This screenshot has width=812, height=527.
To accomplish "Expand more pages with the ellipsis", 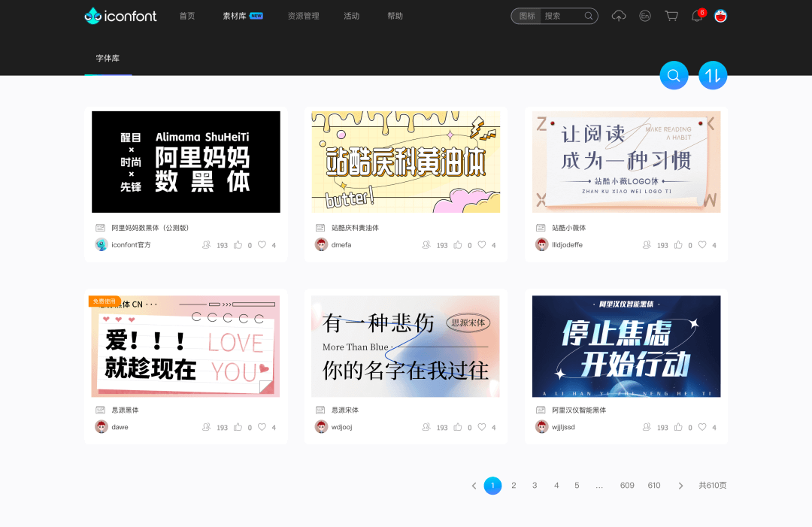I will click(x=599, y=486).
